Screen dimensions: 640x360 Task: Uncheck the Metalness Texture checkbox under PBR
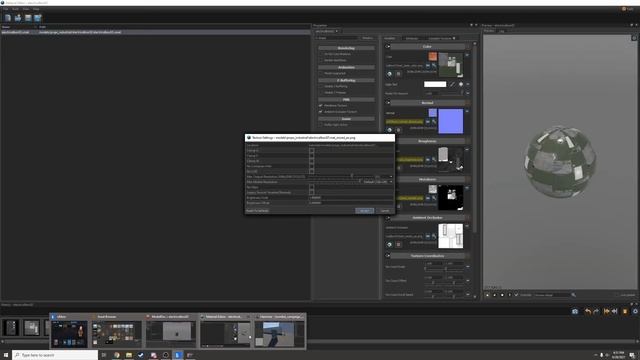[x=320, y=106]
